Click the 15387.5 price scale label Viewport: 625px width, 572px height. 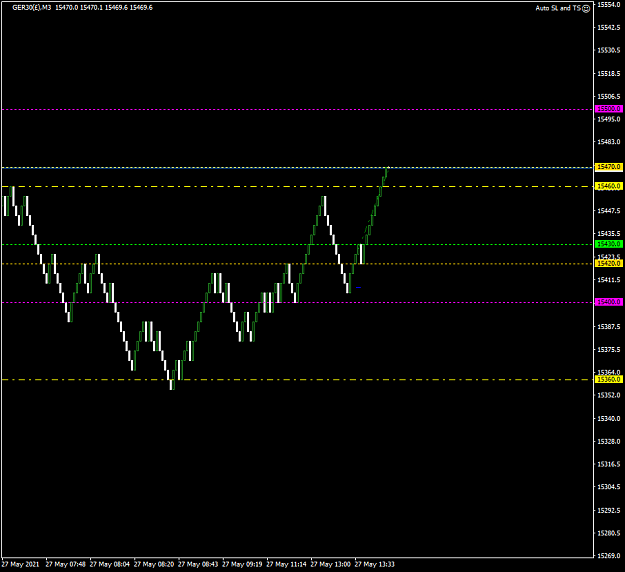tap(609, 327)
